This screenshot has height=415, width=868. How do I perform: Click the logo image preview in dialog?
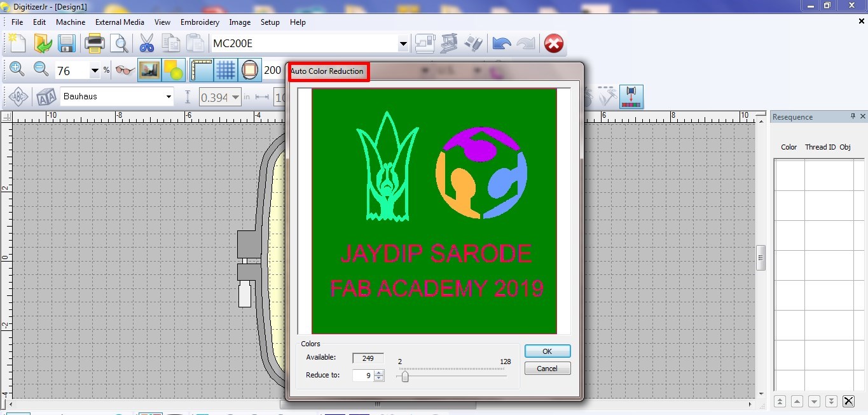[x=434, y=211]
